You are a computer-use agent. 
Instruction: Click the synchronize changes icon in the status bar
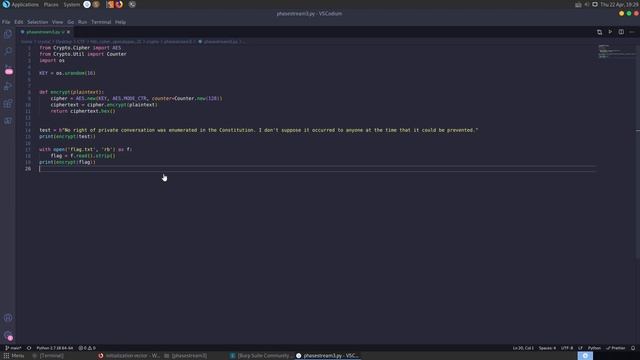(x=29, y=348)
